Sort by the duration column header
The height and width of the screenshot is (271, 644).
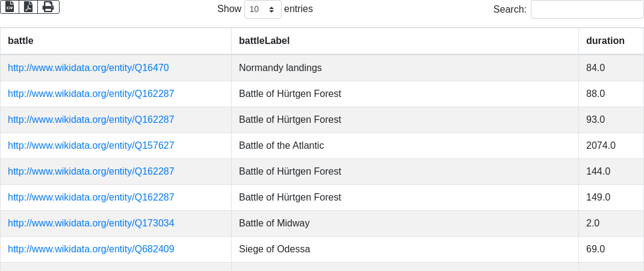pos(605,41)
